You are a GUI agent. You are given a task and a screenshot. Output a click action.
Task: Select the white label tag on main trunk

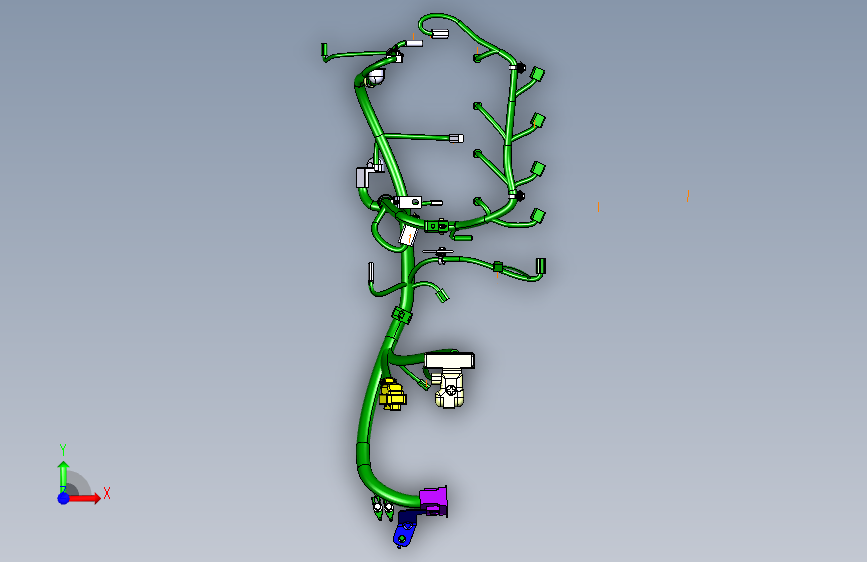(x=409, y=236)
